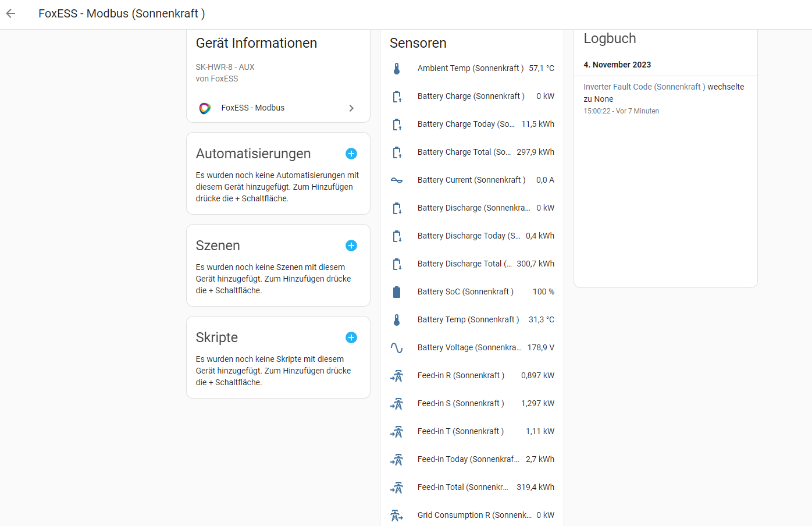This screenshot has height=526, width=812.
Task: Select the Battery SoC battery icon
Action: coord(397,292)
